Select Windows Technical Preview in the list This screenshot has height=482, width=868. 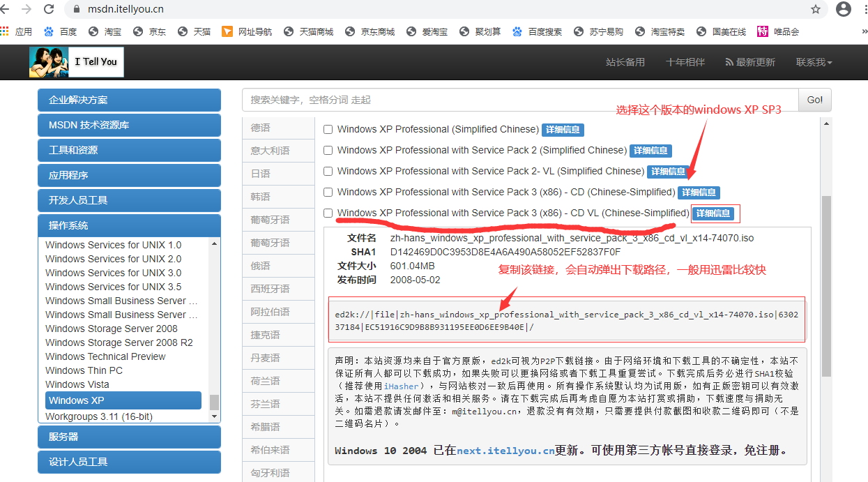click(105, 356)
